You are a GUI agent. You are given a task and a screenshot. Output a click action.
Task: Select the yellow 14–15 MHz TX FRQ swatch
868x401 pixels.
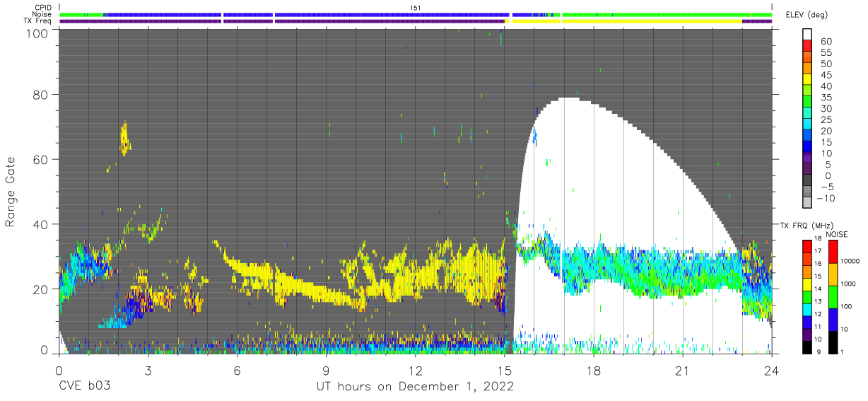pos(807,284)
